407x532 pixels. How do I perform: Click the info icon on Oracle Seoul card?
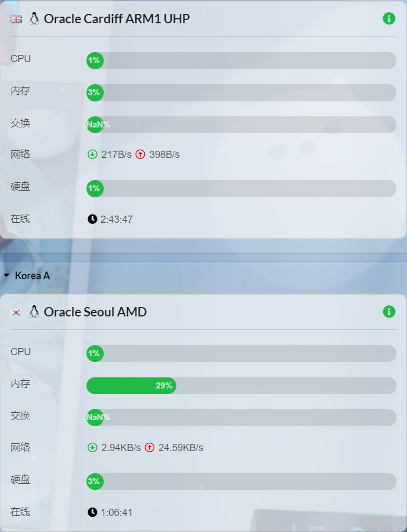pyautogui.click(x=389, y=312)
